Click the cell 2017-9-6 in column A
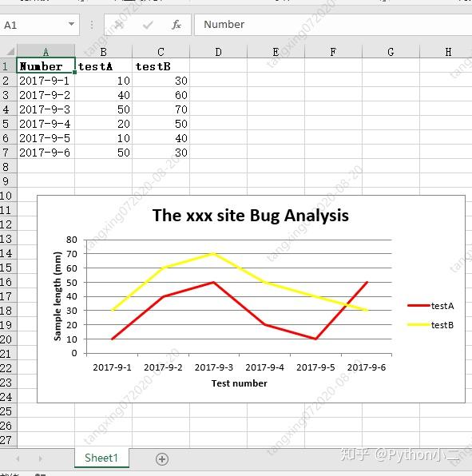This screenshot has width=472, height=476. [x=46, y=153]
